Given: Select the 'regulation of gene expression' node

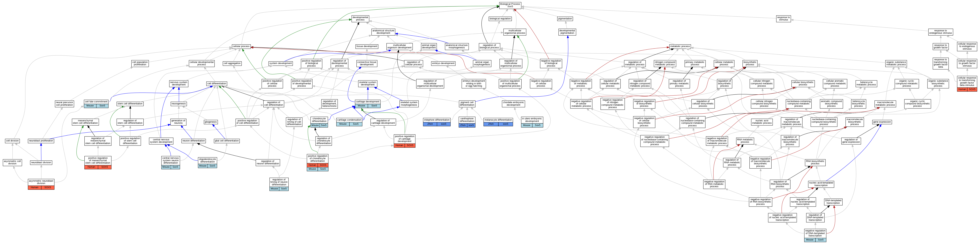Looking at the screenshot, I should coord(851,141).
